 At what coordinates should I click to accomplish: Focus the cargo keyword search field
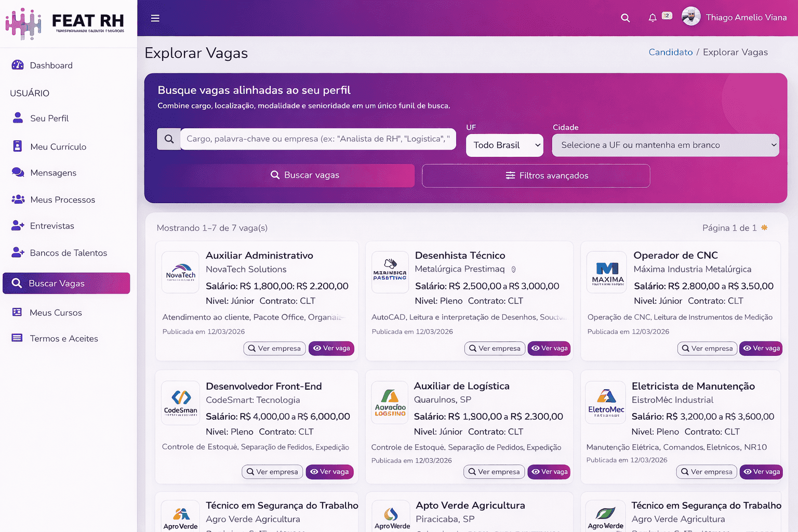(x=317, y=139)
